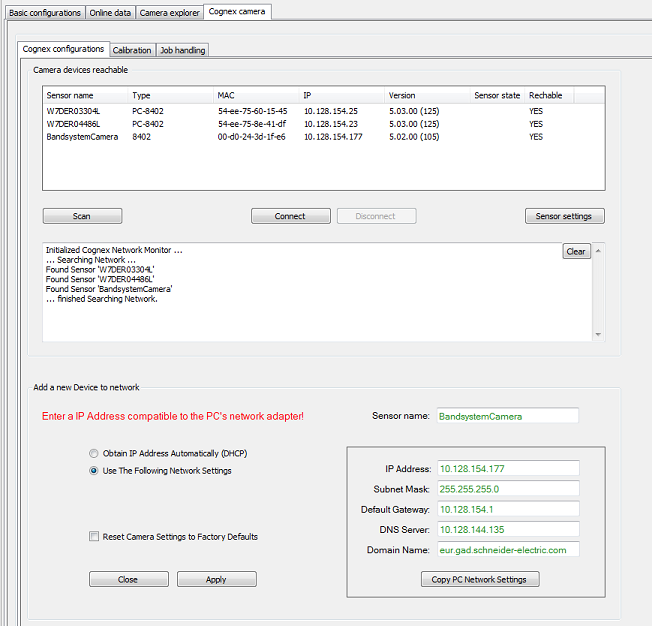Switch to Basic configurations tab
The image size is (652, 626).
[44, 12]
